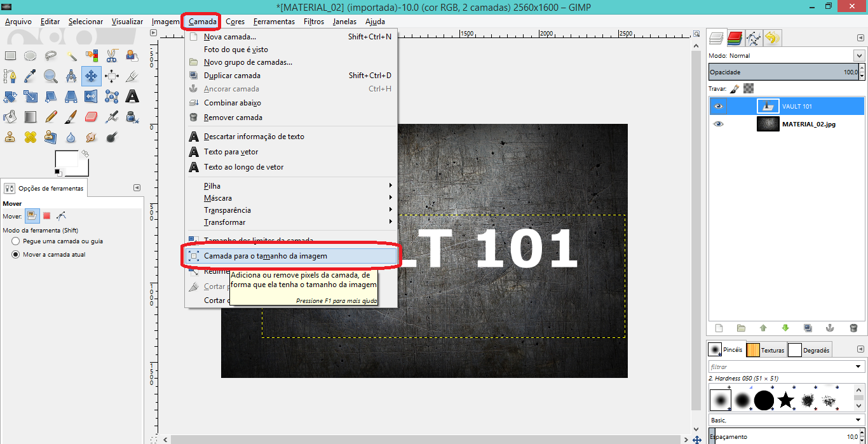This screenshot has height=444, width=868.
Task: Pick the Eraser tool
Action: pos(92,116)
